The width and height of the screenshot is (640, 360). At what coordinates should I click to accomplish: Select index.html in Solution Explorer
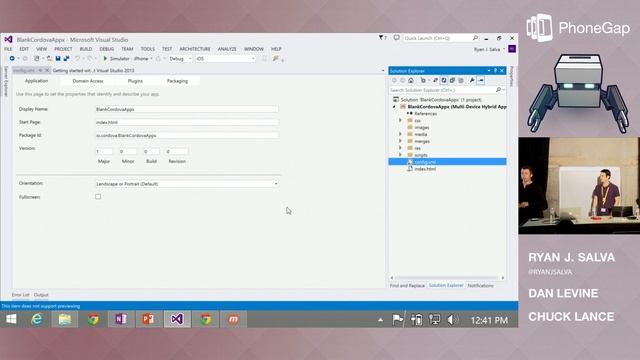pyautogui.click(x=425, y=169)
